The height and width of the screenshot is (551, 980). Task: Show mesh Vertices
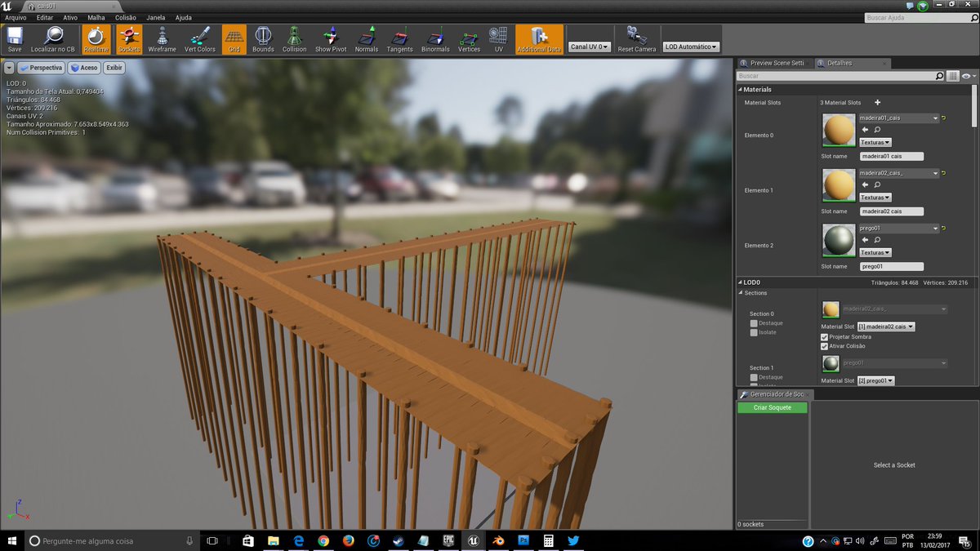click(469, 39)
